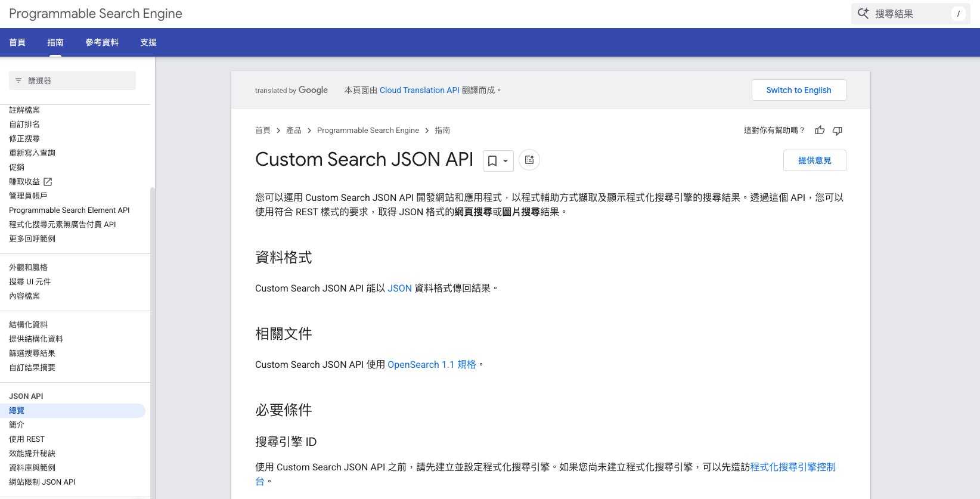Open 促銷 in the sidebar
The width and height of the screenshot is (980, 499).
[x=17, y=168]
